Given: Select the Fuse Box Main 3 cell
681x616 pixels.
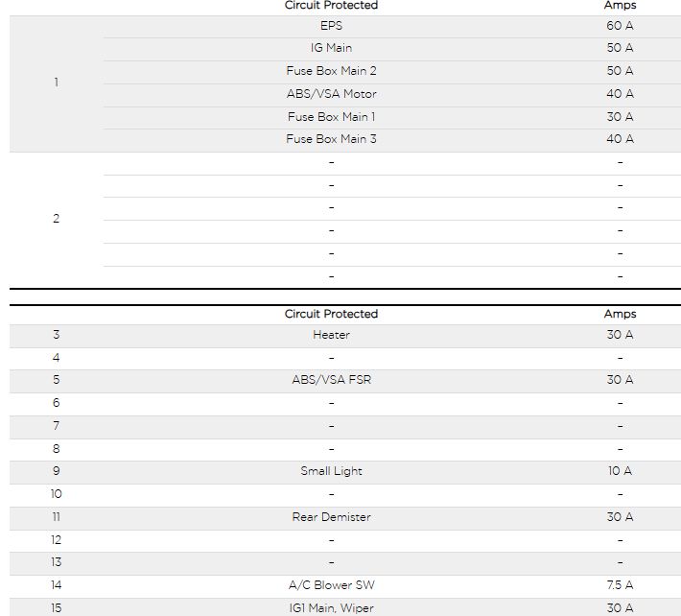Looking at the screenshot, I should (x=331, y=139).
